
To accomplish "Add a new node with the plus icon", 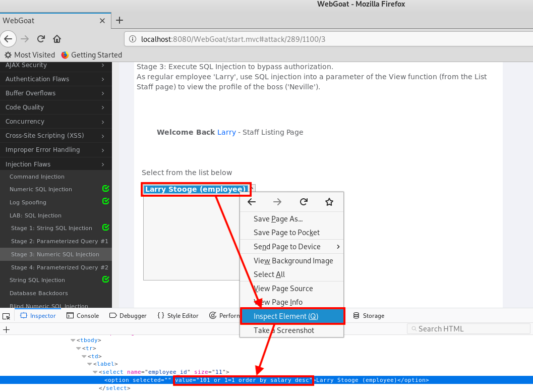I will pos(6,329).
